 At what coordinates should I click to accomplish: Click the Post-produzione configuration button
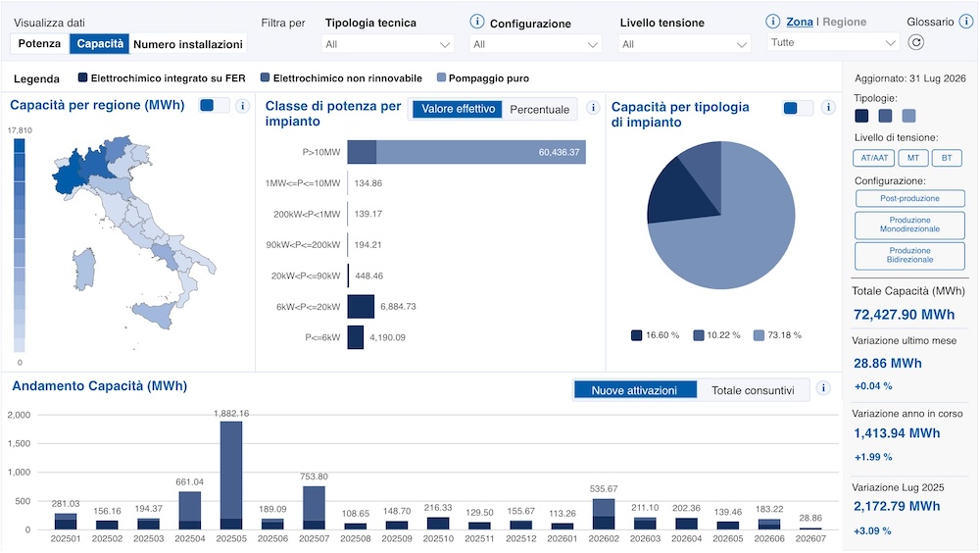point(909,198)
